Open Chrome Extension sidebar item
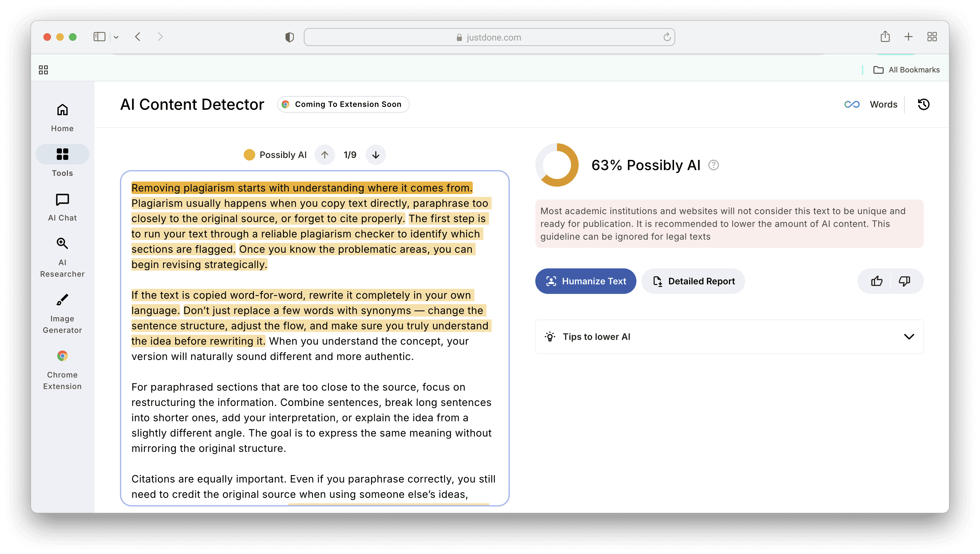980x554 pixels. [63, 370]
